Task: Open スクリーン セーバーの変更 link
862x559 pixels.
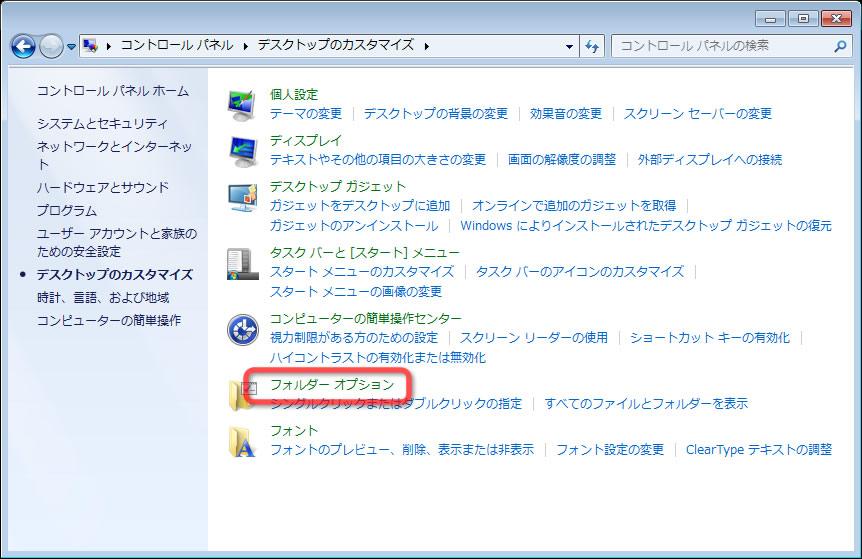Action: (x=697, y=113)
